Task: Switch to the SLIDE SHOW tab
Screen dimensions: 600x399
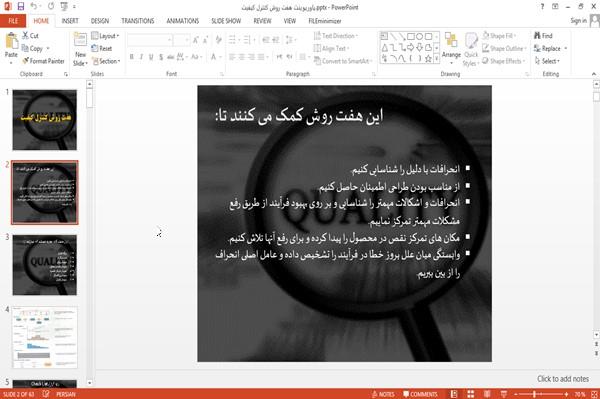Action: [x=226, y=21]
